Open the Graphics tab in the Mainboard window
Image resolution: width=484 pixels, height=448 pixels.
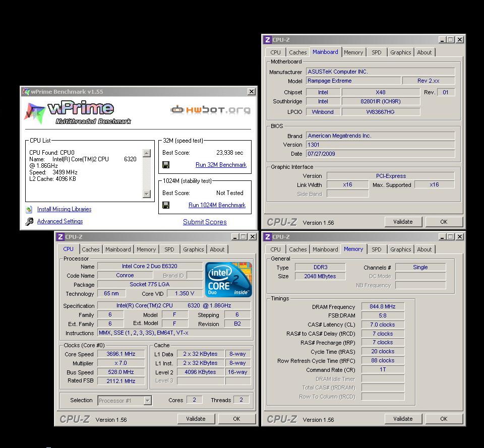click(x=400, y=52)
